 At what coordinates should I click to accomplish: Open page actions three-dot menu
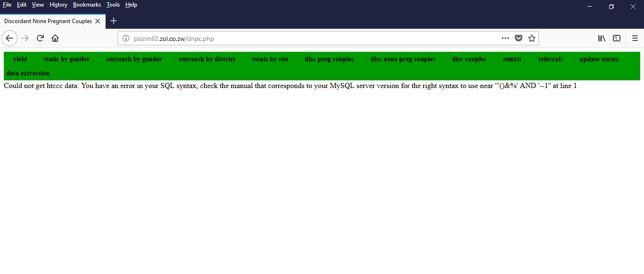pyautogui.click(x=505, y=38)
